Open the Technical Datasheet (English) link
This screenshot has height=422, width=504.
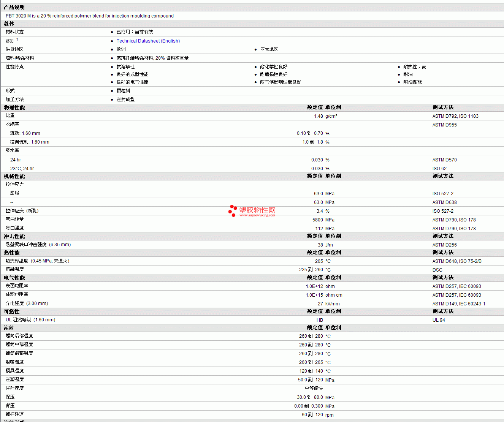coord(148,41)
